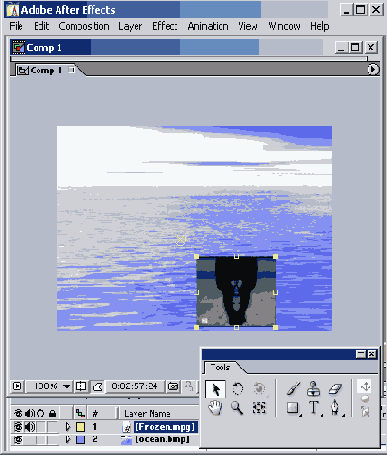Click the show last snapshot icon

click(189, 386)
